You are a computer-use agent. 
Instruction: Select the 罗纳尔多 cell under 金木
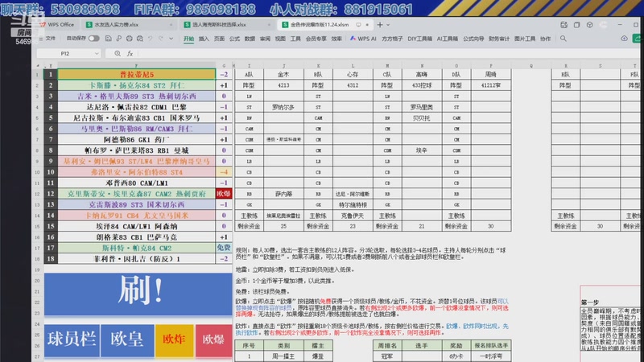(x=283, y=107)
